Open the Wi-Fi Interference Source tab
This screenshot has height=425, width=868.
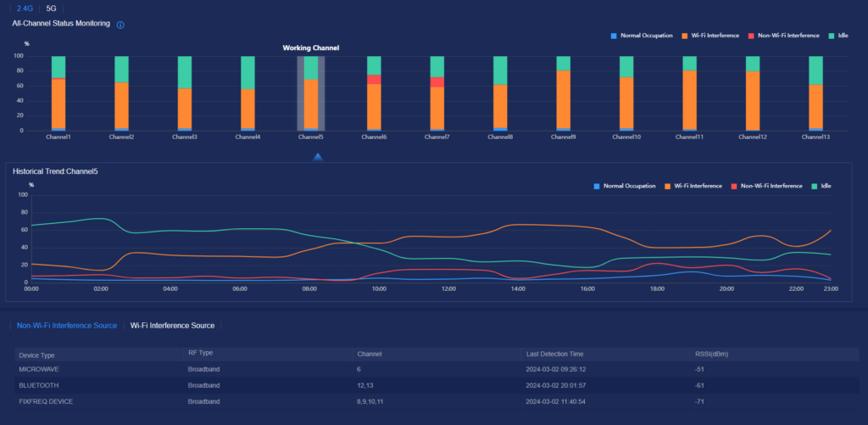click(172, 325)
